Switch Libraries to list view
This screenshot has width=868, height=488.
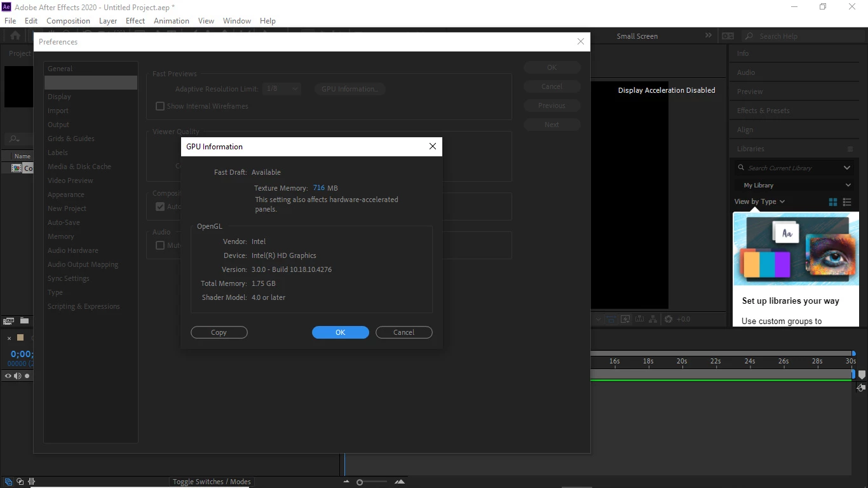coord(847,202)
